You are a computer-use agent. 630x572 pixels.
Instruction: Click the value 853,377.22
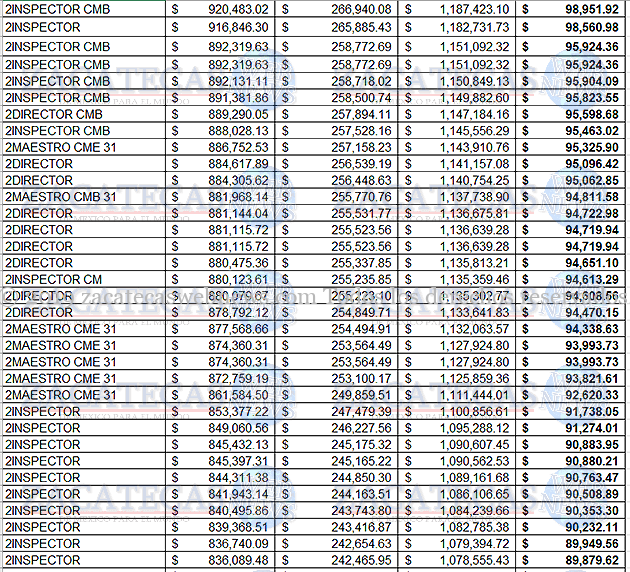coord(238,412)
